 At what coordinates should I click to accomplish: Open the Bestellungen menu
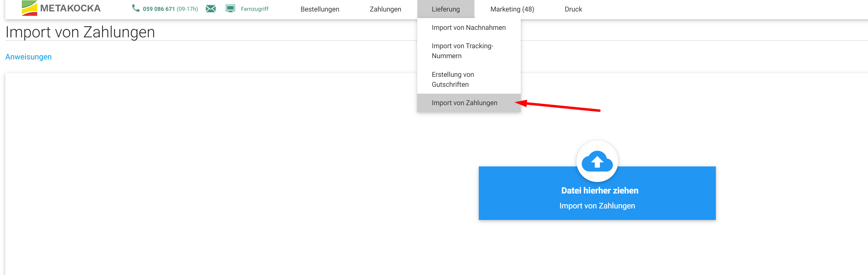tap(320, 9)
